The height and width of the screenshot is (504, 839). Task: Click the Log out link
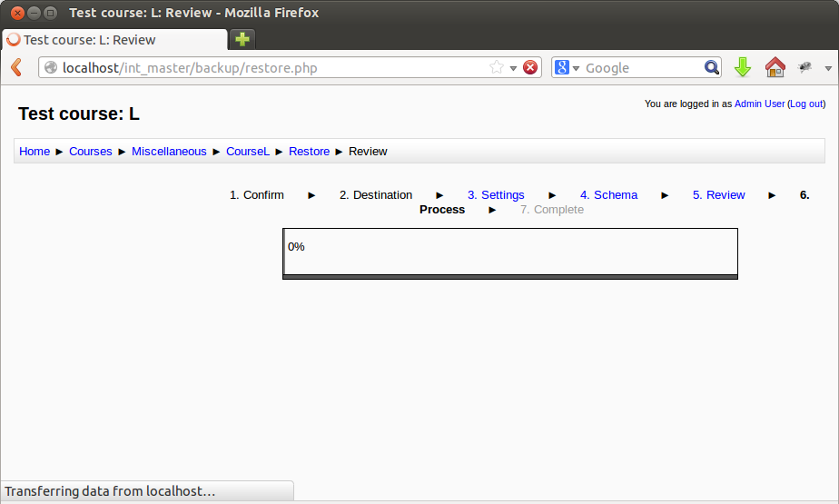806,104
